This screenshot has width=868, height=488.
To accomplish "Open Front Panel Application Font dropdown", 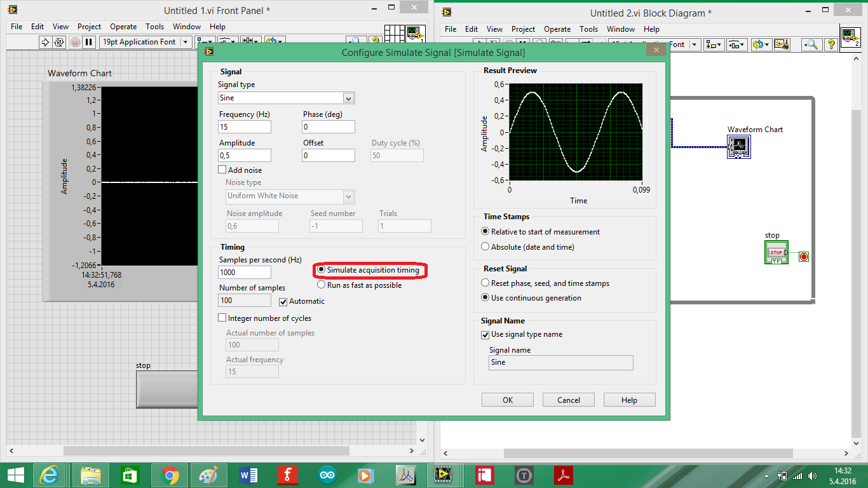I will pos(186,42).
